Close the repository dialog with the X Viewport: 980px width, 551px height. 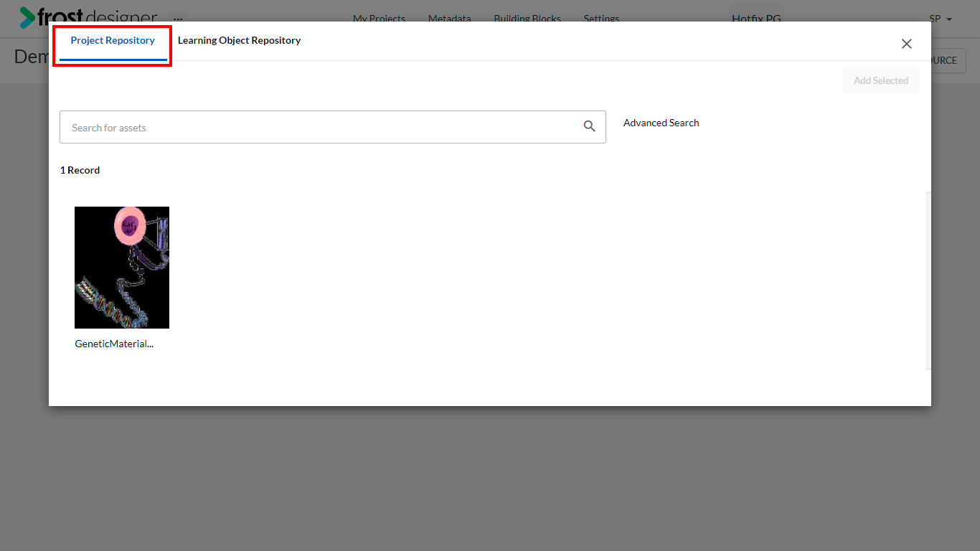(x=907, y=44)
